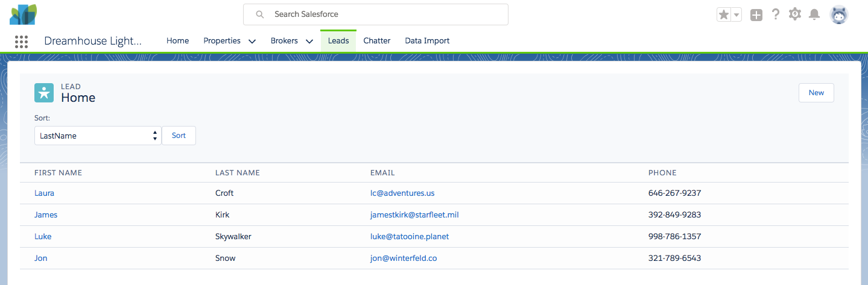Click the First Name column header
The height and width of the screenshot is (285, 868).
point(58,173)
